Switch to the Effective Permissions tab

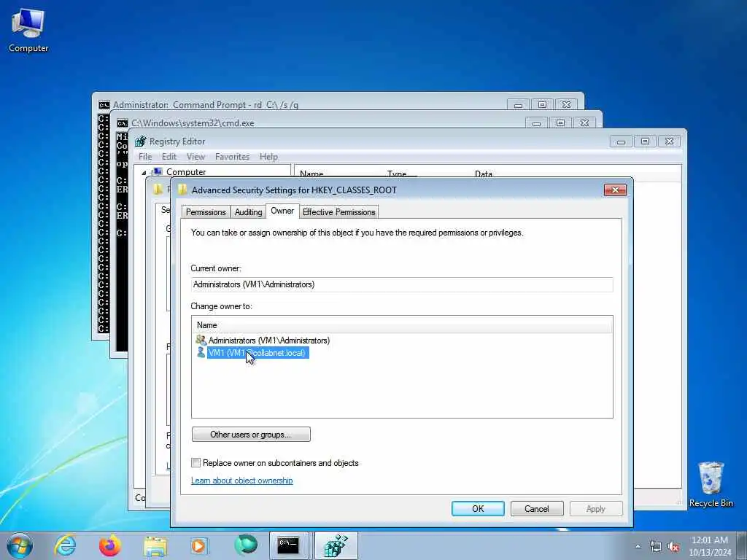[x=338, y=212]
